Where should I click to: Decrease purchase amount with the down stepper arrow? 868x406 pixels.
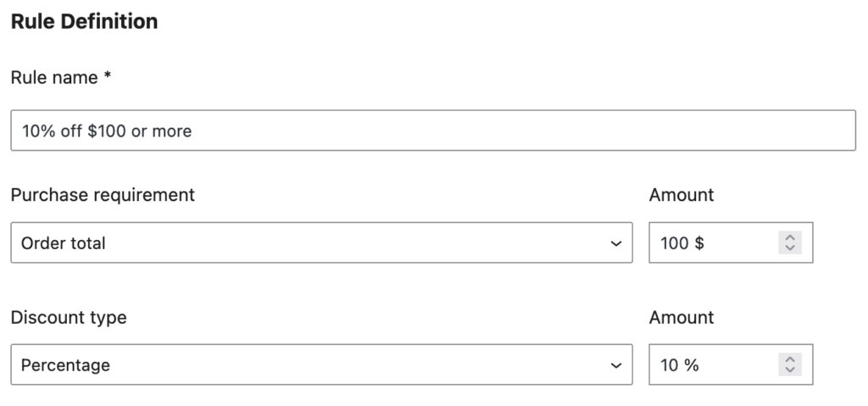tap(790, 248)
